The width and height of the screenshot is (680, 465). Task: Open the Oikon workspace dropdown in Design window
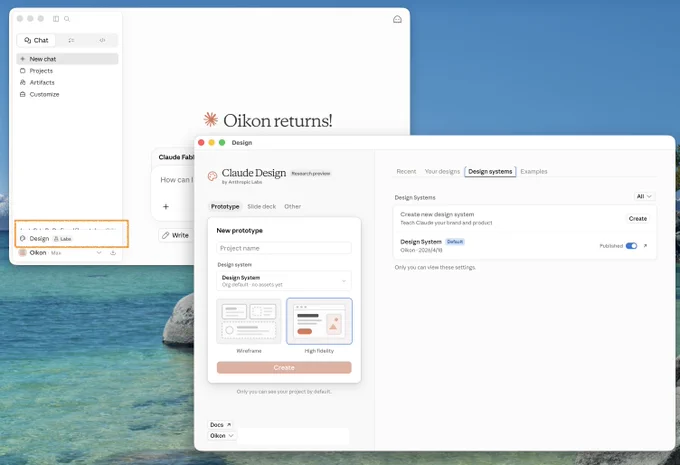[x=222, y=436]
